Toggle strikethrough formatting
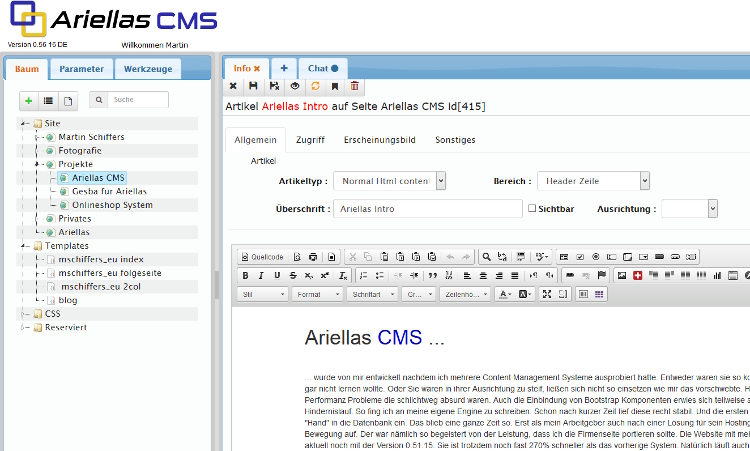The width and height of the screenshot is (750, 451). (x=293, y=275)
